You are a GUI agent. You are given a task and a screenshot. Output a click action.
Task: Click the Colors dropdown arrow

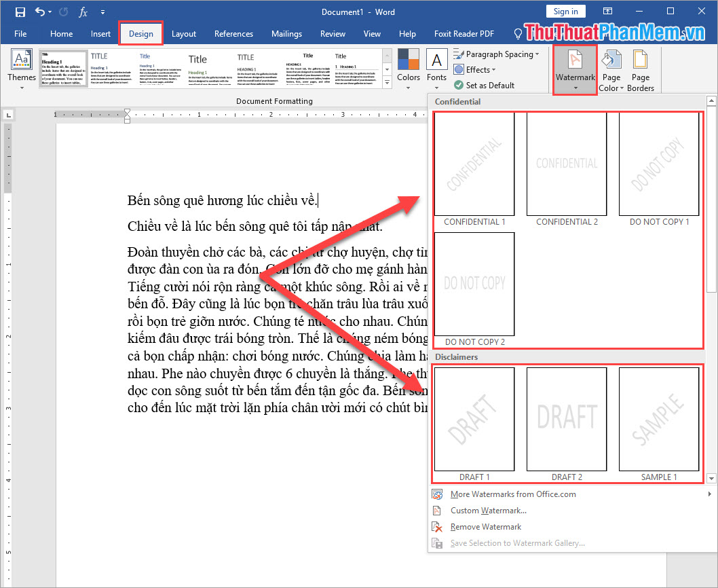point(409,88)
